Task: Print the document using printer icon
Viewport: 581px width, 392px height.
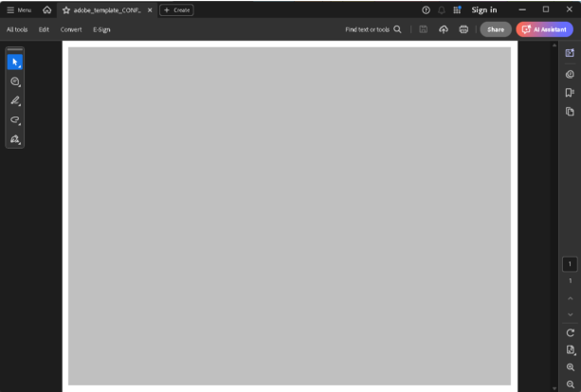Action: click(x=463, y=29)
